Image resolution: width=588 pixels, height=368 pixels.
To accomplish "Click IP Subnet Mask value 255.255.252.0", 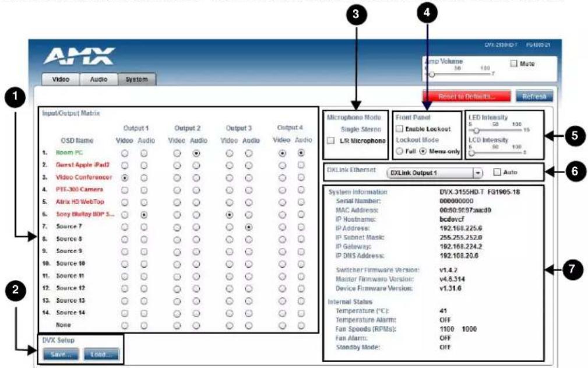I will pos(461,237).
